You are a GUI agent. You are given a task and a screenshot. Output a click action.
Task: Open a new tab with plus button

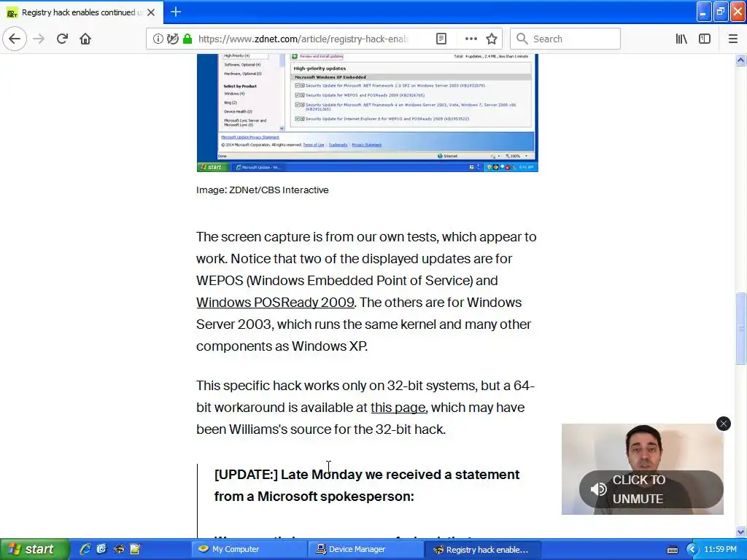click(x=175, y=12)
